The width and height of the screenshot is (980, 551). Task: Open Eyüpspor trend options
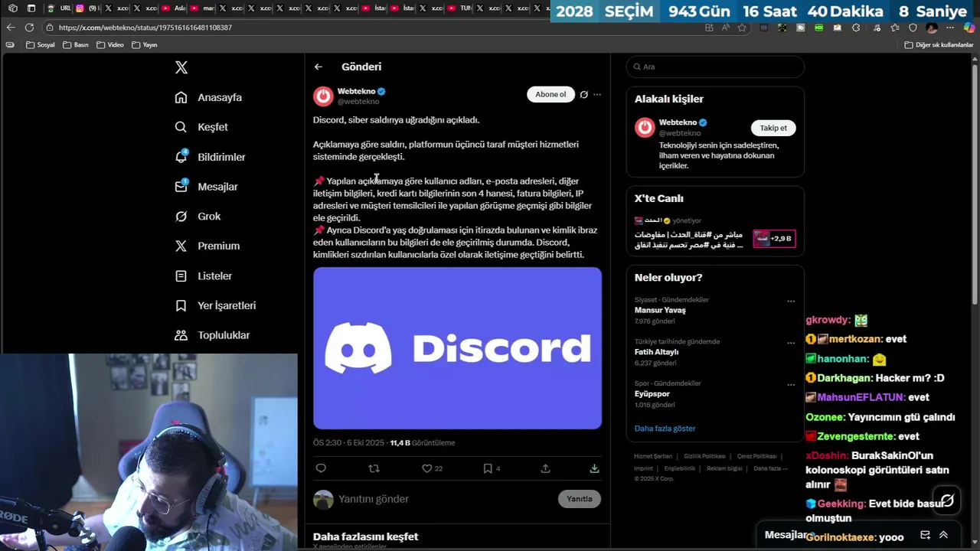click(x=791, y=384)
